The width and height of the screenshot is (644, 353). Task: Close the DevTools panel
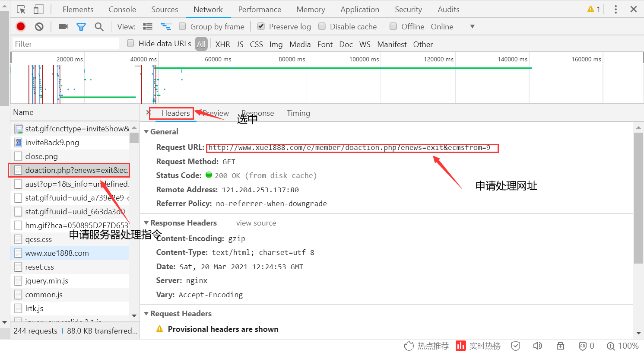(634, 9)
